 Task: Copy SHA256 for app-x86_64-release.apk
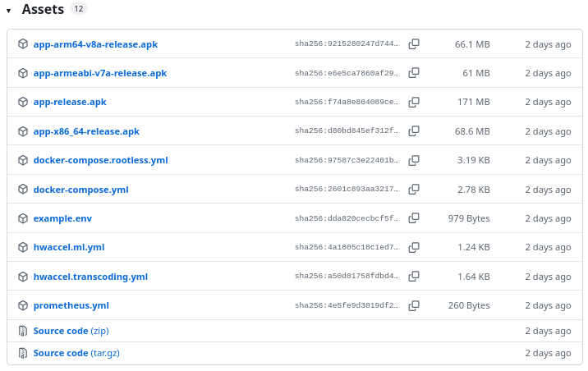point(414,131)
